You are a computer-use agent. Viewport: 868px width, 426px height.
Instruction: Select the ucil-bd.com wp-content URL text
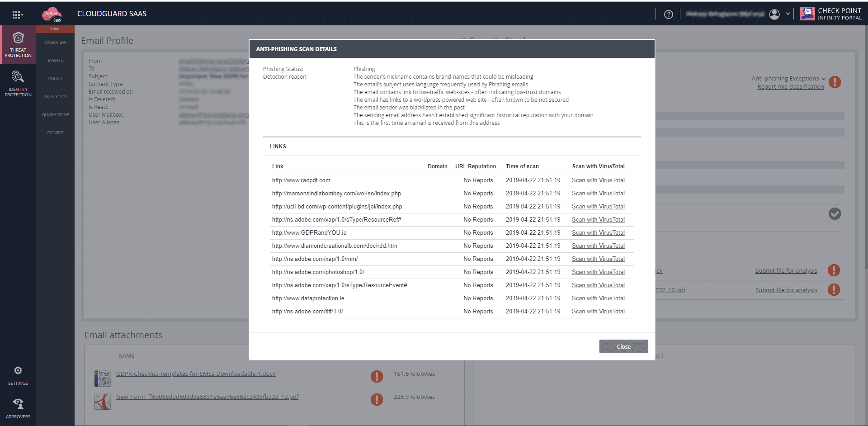[337, 207]
